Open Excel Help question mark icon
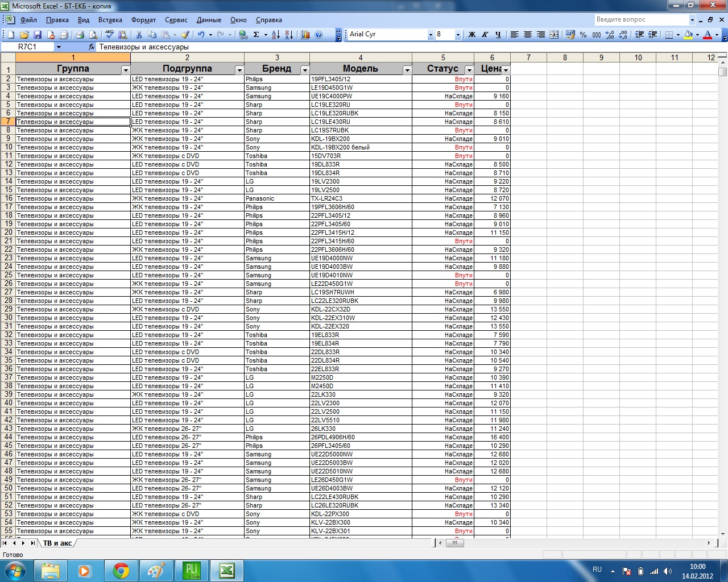This screenshot has height=582, width=728. coord(318,35)
